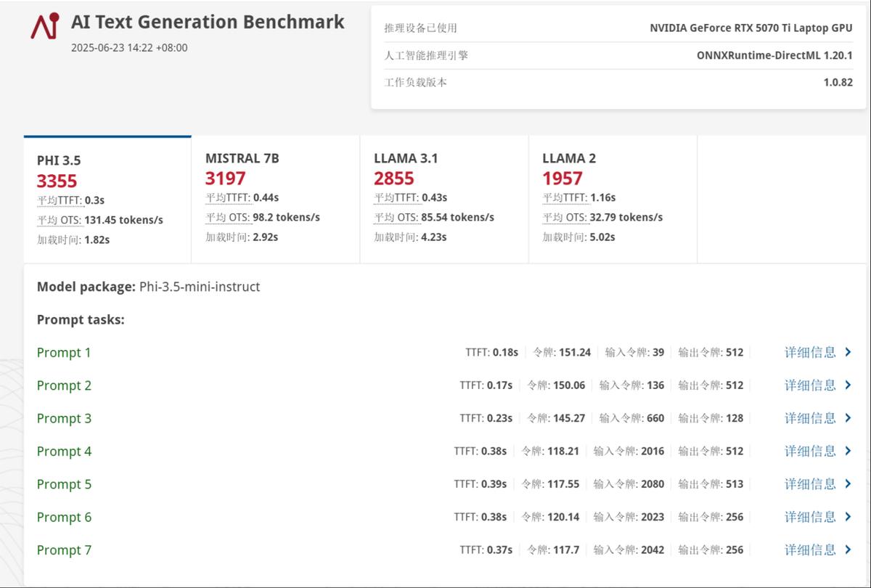
Task: Click the chevron icon for Prompt 6
Action: [848, 517]
